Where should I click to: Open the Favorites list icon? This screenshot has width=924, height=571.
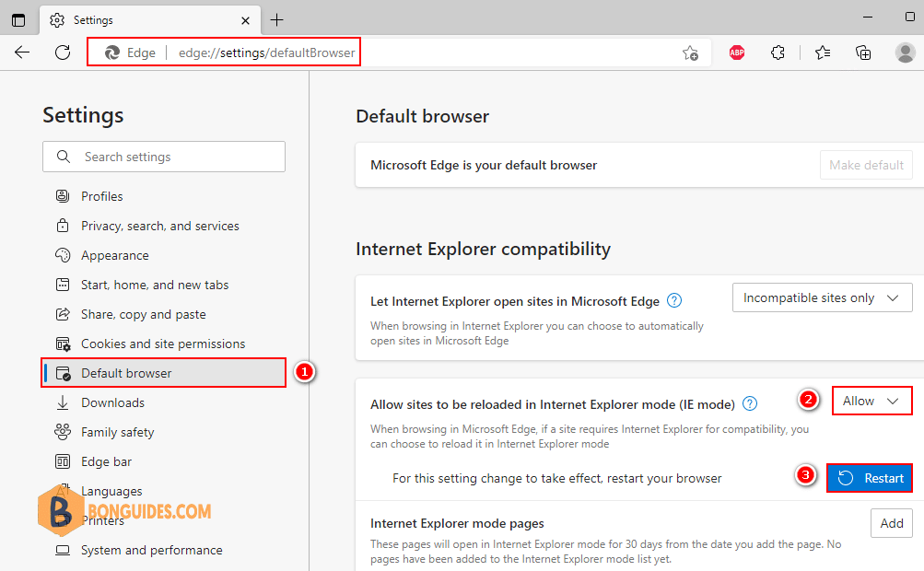click(823, 52)
